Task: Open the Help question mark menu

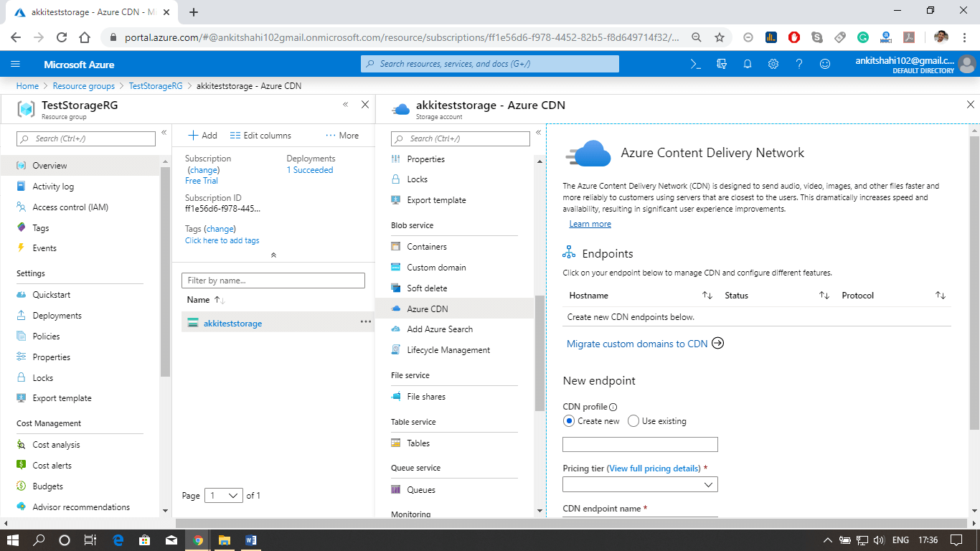Action: 799,64
